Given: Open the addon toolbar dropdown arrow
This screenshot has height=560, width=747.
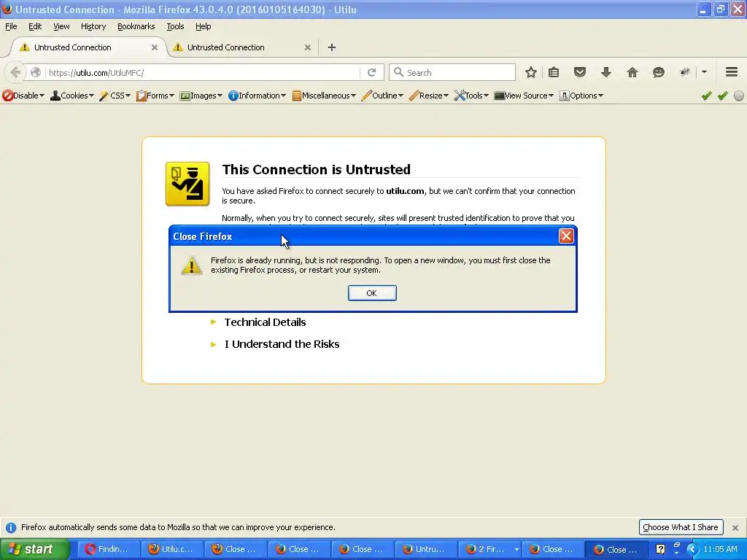Looking at the screenshot, I should point(704,72).
